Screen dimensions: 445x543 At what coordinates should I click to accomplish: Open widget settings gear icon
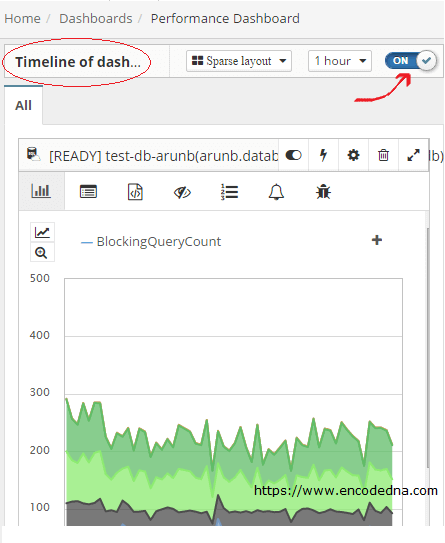(x=353, y=155)
